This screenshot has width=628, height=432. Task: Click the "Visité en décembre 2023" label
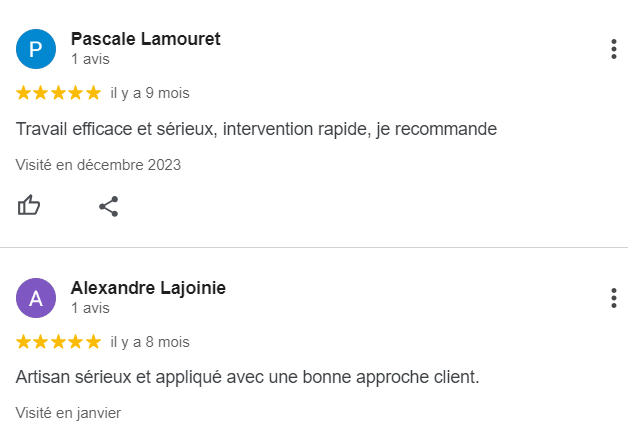click(x=98, y=165)
